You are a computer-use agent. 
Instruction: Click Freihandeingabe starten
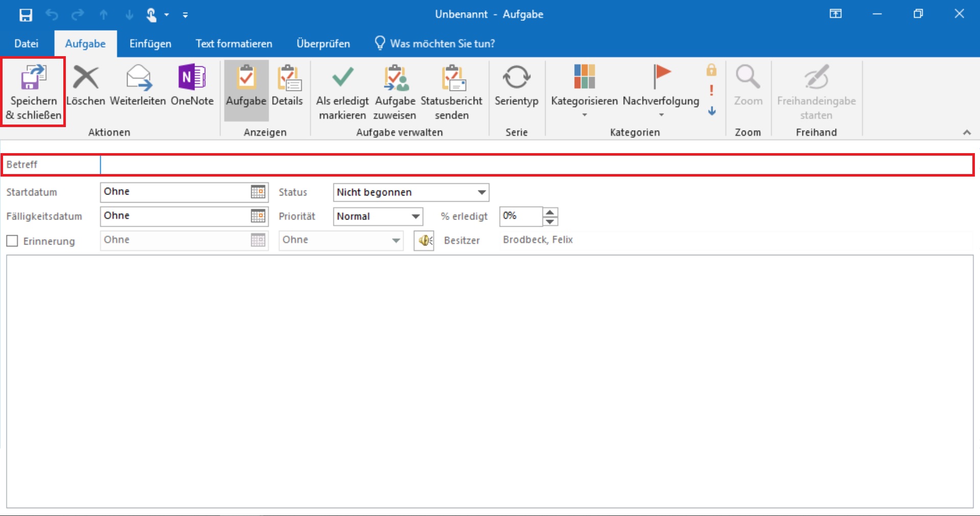pyautogui.click(x=816, y=92)
